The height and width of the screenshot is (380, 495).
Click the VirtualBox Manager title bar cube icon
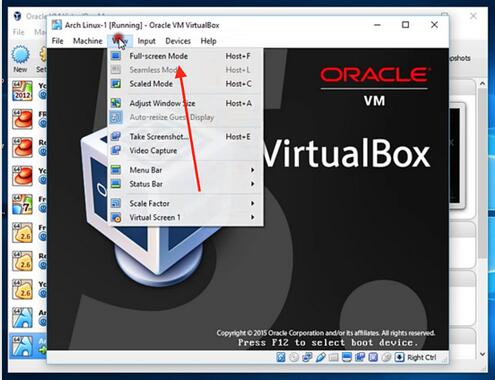17,16
